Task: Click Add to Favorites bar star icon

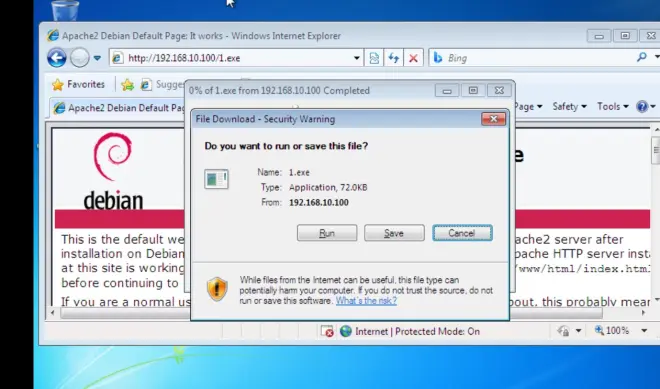Action: [x=127, y=85]
